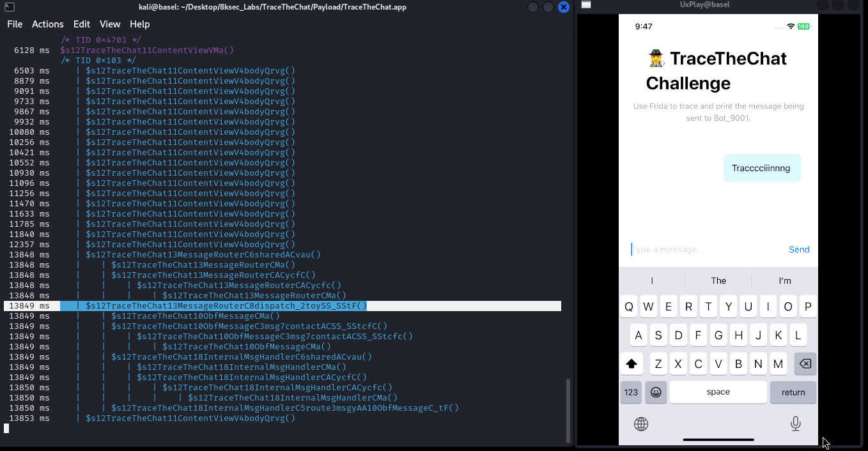Image resolution: width=868 pixels, height=451 pixels.
Task: Tap the O key
Action: pos(788,307)
